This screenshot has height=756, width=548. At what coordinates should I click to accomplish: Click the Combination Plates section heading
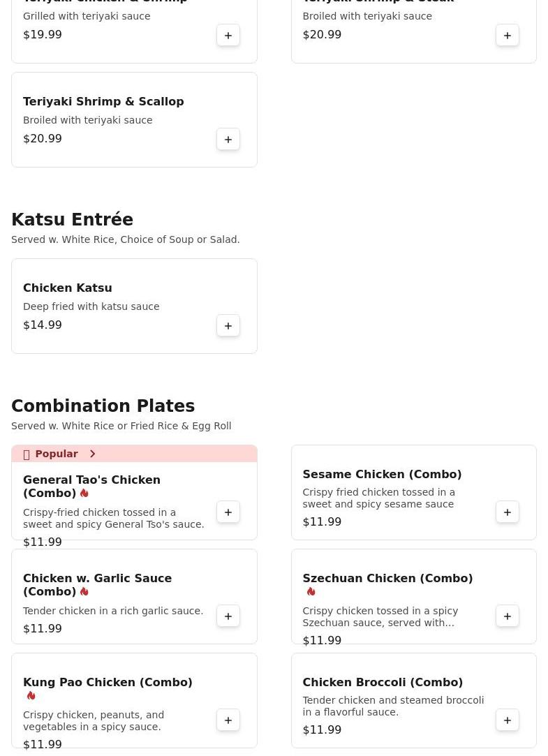point(103,406)
